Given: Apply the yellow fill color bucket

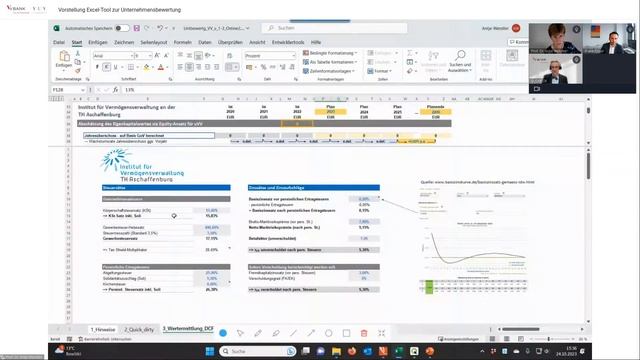Looking at the screenshot, I should (x=146, y=67).
